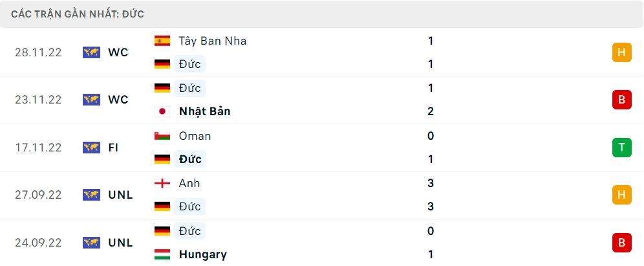Open the Hungary team name
The height and width of the screenshot is (266, 644).
point(202,254)
